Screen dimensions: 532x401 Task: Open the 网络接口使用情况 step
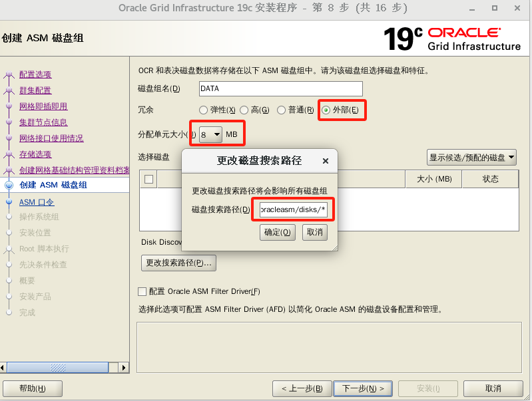pos(51,138)
